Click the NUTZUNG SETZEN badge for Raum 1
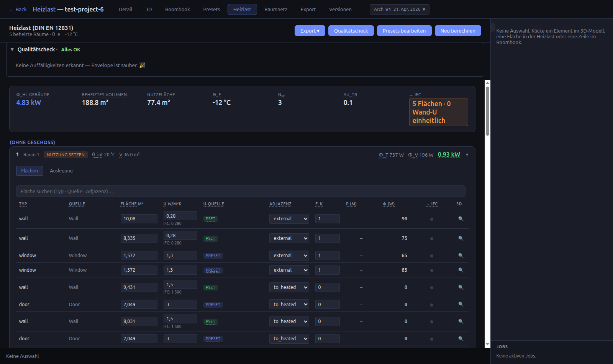The width and height of the screenshot is (613, 364). pos(66,155)
